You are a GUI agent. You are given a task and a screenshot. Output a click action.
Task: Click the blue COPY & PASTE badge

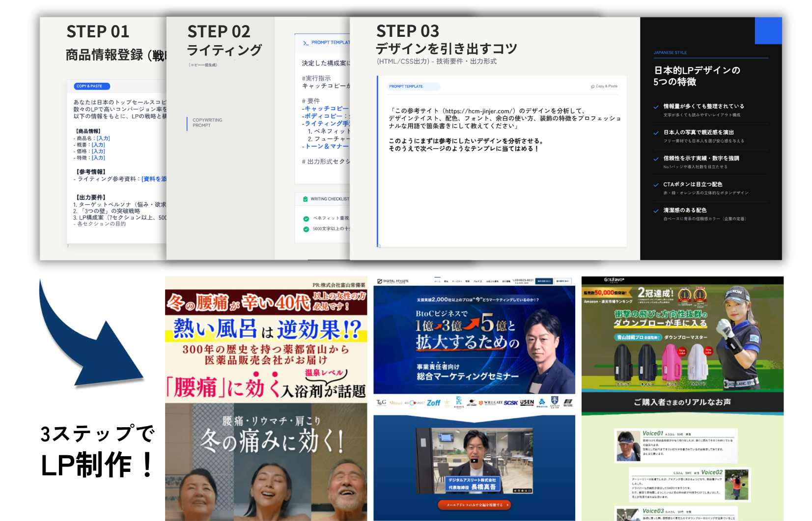92,86
